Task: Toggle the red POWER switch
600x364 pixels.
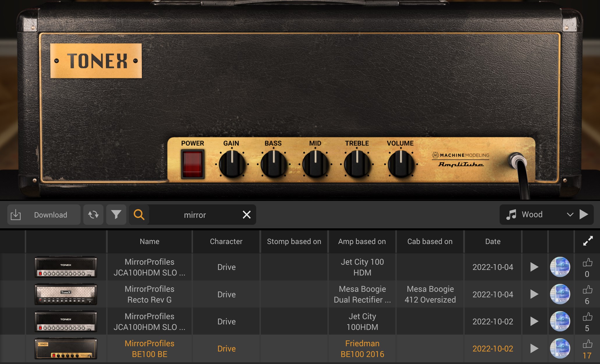Action: [x=192, y=164]
